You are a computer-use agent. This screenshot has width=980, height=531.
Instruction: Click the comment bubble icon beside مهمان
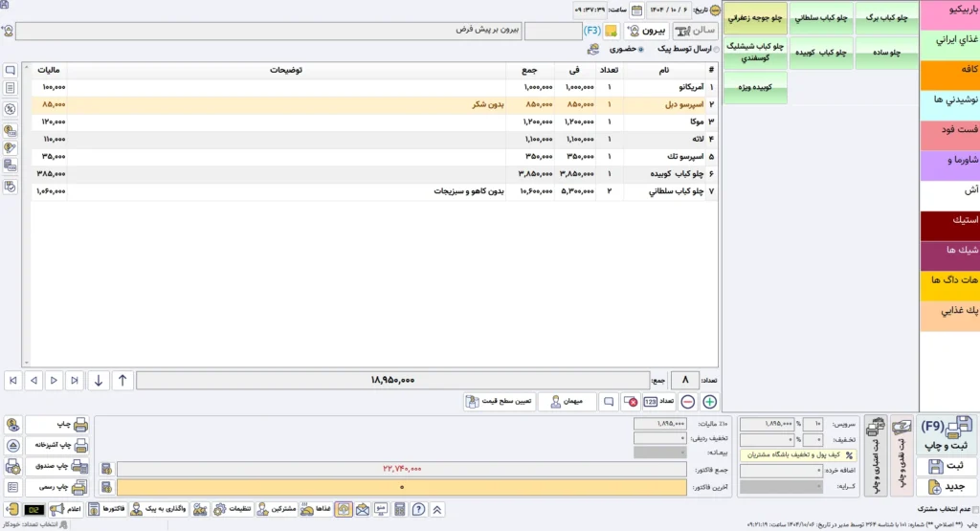tap(609, 402)
